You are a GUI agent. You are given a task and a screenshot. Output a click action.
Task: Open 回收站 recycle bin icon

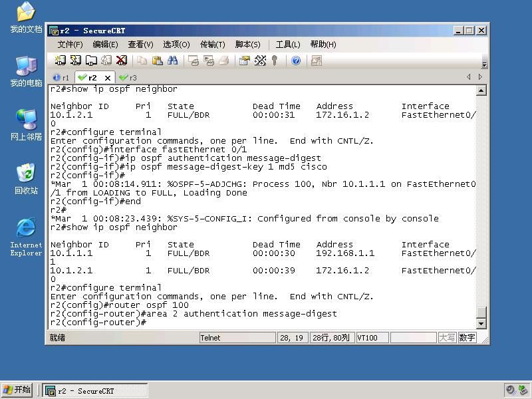tap(26, 179)
